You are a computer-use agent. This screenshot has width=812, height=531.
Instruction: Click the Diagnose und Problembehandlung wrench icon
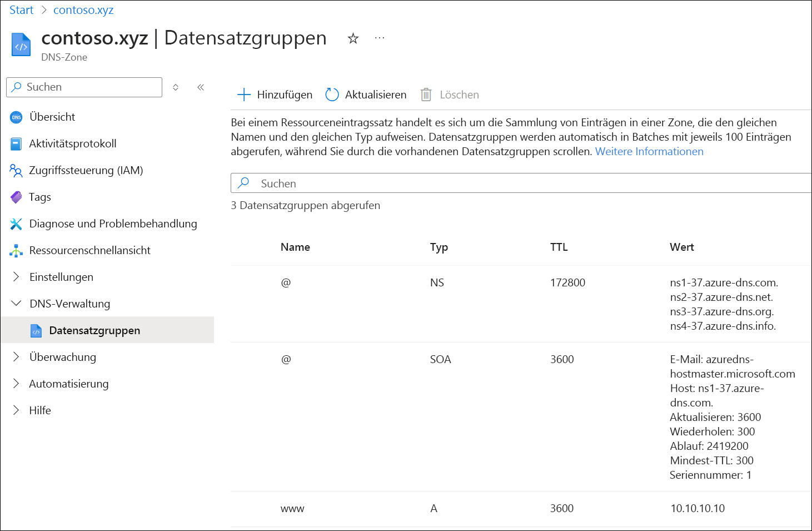(16, 224)
